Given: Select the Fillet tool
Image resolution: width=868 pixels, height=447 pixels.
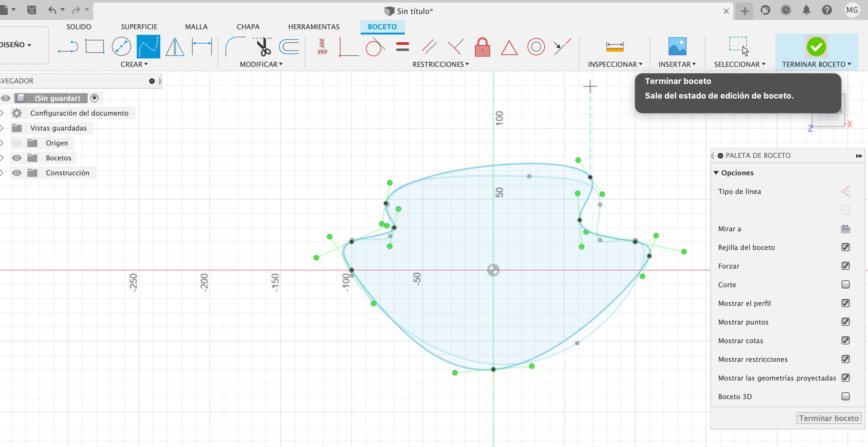Looking at the screenshot, I should (235, 47).
